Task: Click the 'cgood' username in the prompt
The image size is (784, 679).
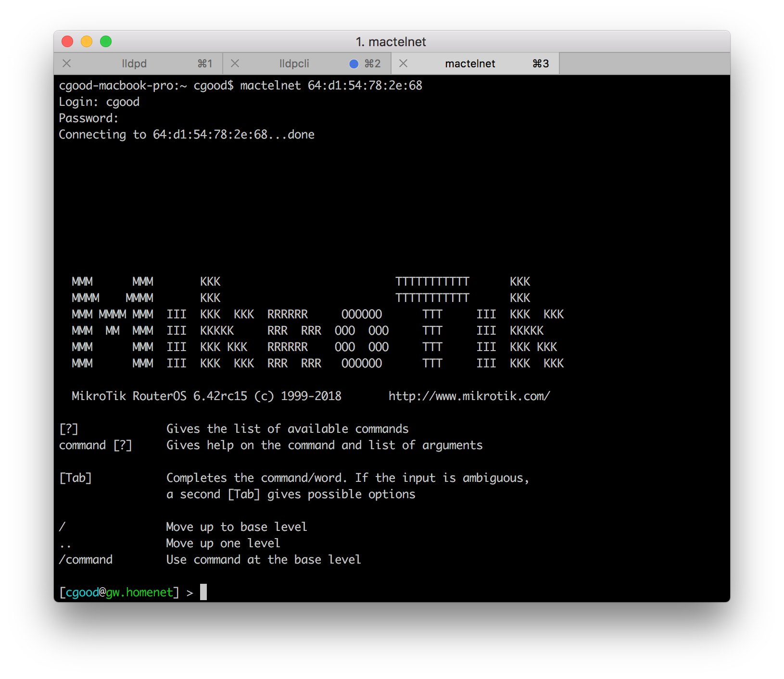Action: (x=82, y=592)
